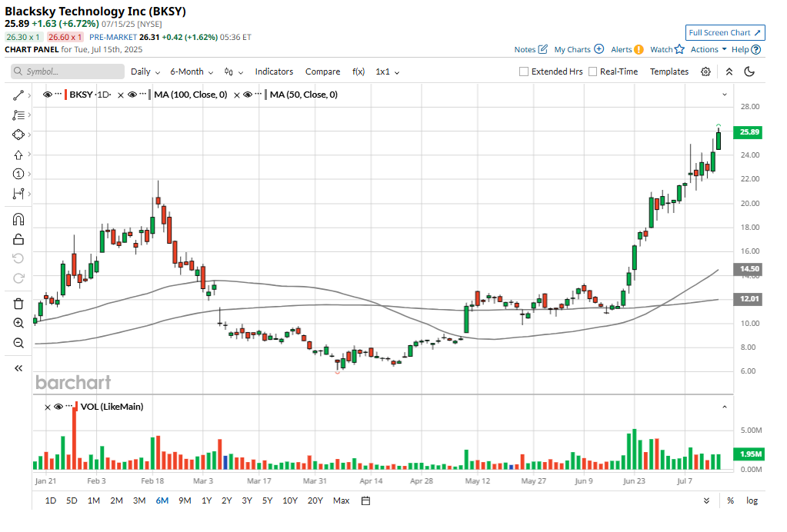The height and width of the screenshot is (532, 787).
Task: Collapse the drawing tools sidebar
Action: click(x=18, y=368)
